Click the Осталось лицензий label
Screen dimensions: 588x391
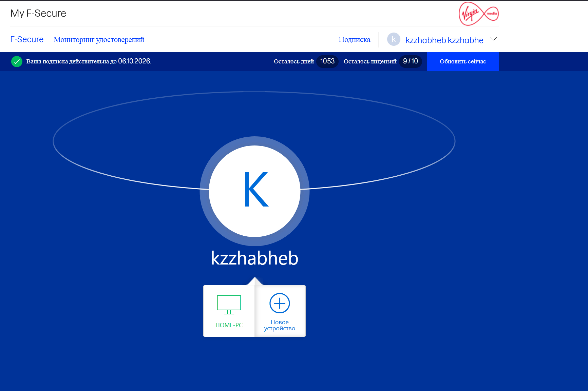pyautogui.click(x=370, y=61)
